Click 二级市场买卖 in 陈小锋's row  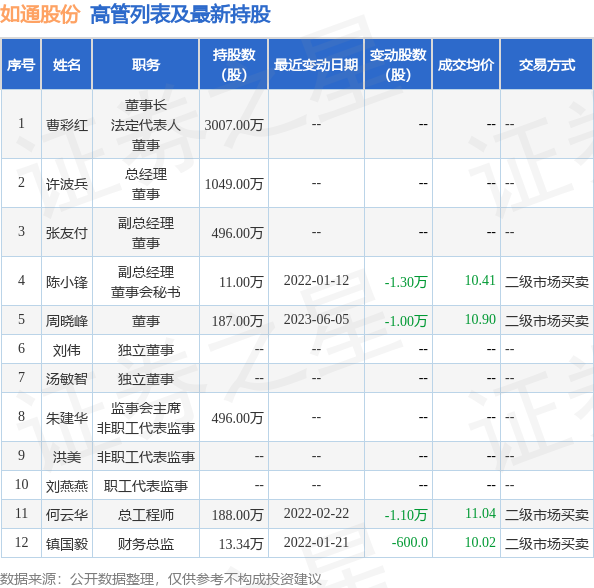coord(547,281)
